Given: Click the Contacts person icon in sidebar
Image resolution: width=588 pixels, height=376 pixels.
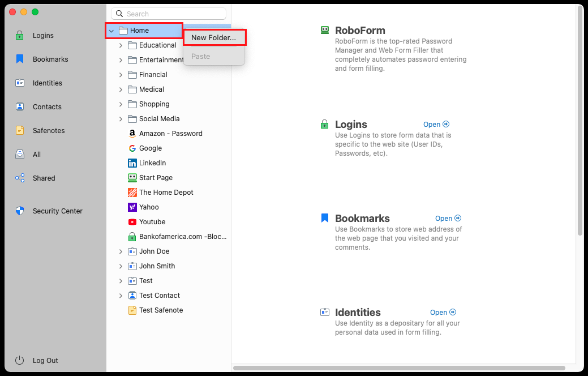Looking at the screenshot, I should [19, 106].
